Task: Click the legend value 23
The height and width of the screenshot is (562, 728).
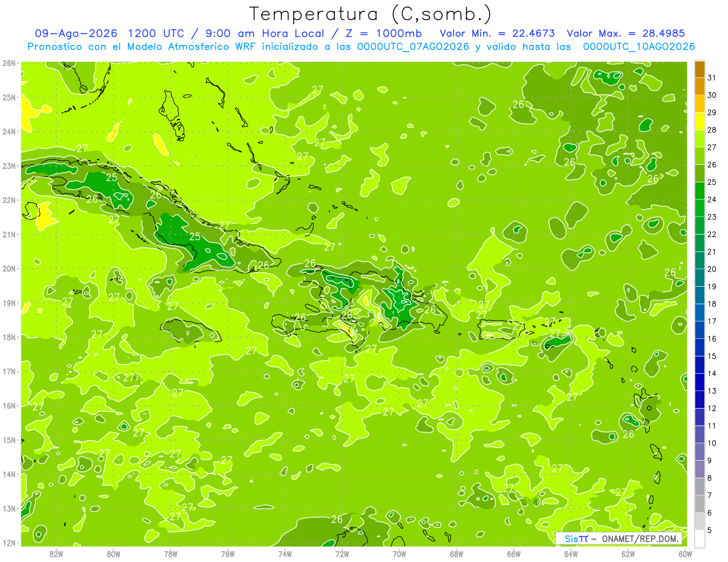Action: point(712,216)
